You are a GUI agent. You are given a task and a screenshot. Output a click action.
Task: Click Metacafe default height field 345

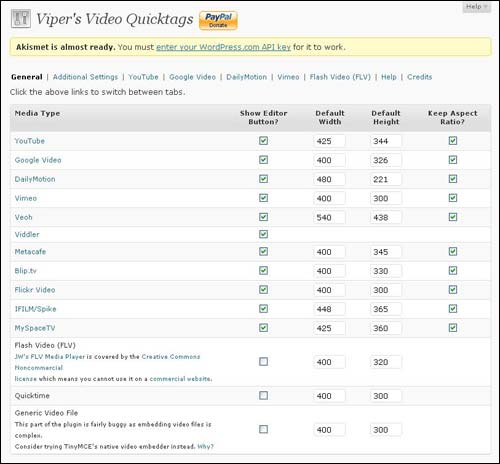386,252
